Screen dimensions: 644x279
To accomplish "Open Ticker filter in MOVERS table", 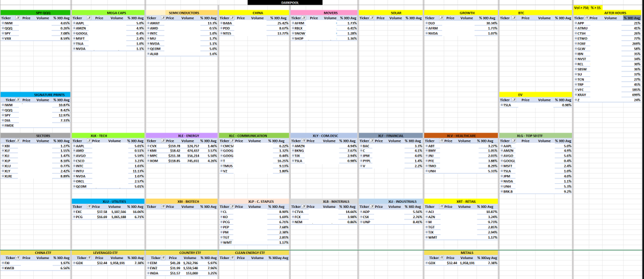I will [303, 18].
